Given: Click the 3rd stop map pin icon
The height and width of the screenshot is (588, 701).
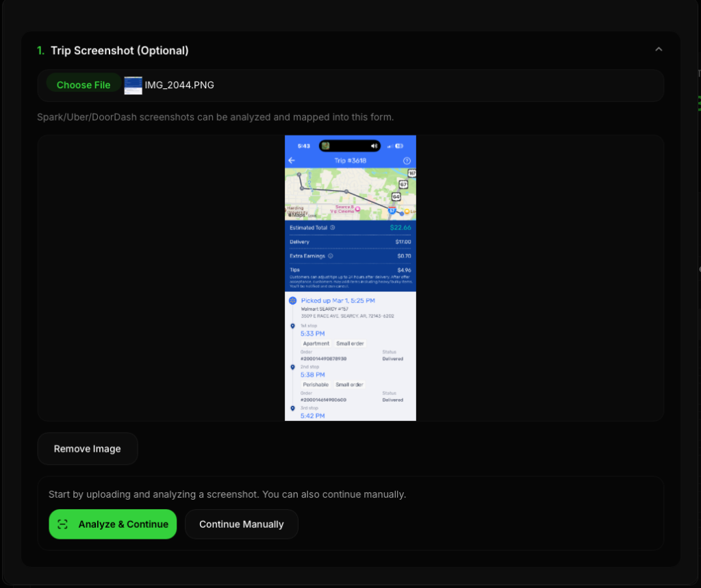Looking at the screenshot, I should (293, 408).
